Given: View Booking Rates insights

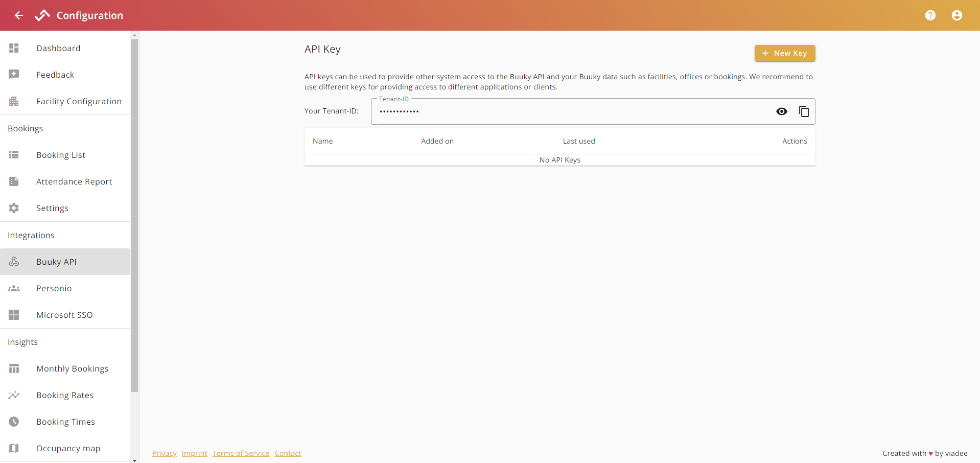Looking at the screenshot, I should 65,395.
